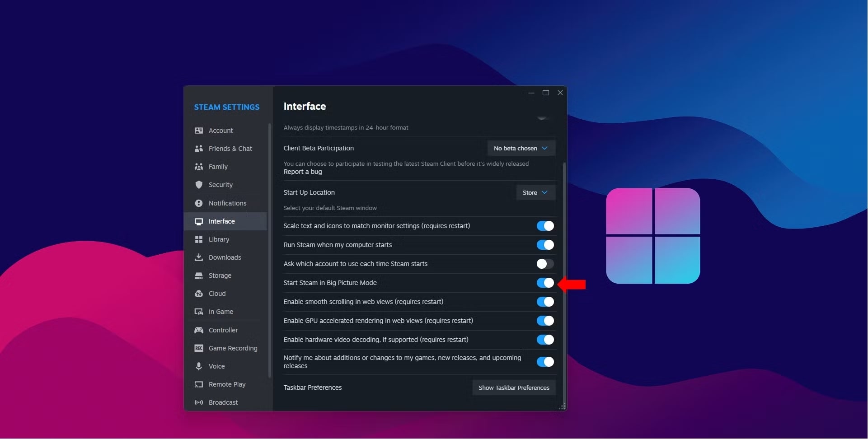Open the Report a bug link

[x=303, y=172]
